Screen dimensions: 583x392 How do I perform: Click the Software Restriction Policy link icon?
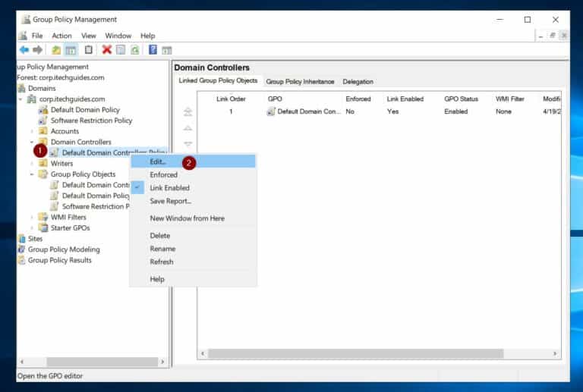pos(43,121)
